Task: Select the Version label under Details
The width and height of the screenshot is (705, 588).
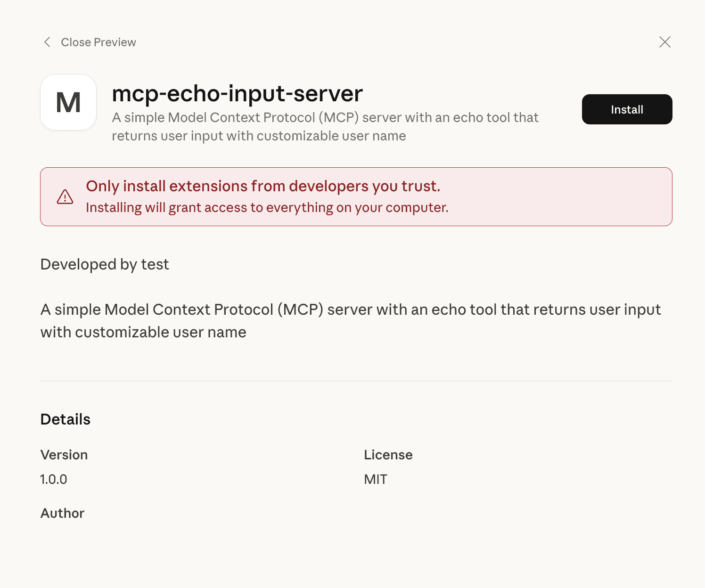Action: (x=64, y=455)
